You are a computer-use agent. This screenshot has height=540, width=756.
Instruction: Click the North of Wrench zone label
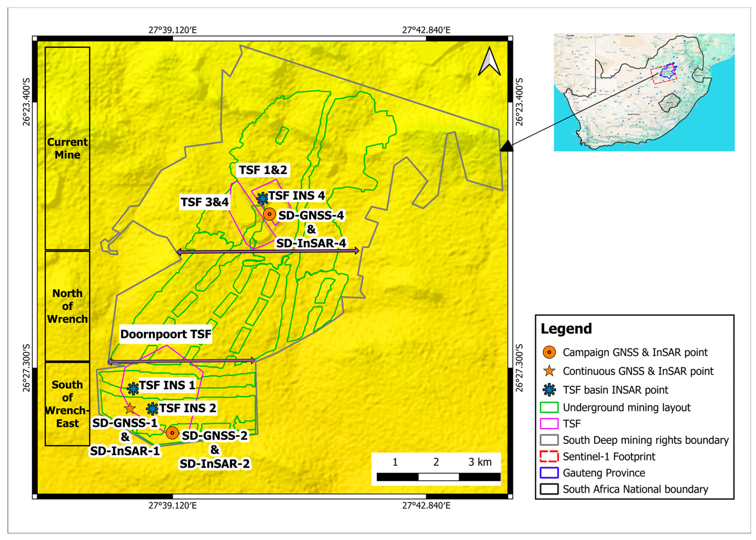tap(68, 306)
